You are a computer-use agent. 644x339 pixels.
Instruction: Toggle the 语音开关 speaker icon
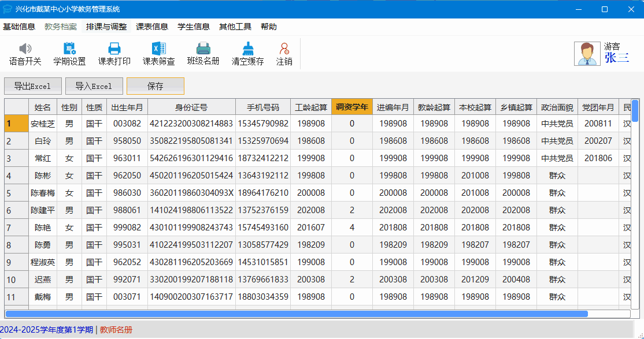(x=25, y=49)
